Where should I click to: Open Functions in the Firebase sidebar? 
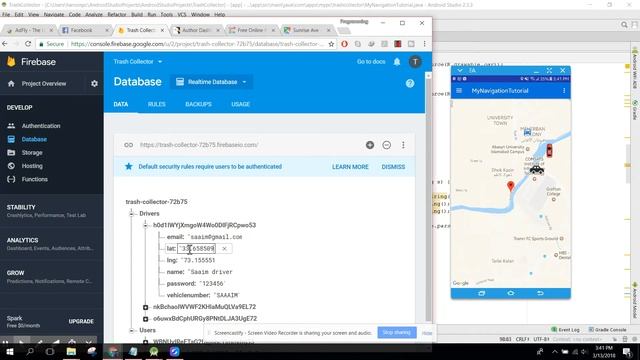pyautogui.click(x=35, y=179)
